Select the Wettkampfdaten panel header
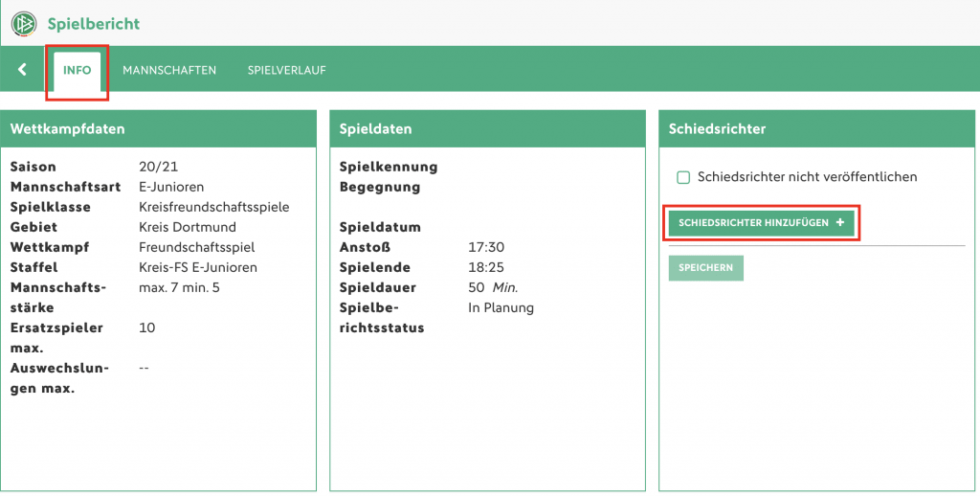This screenshot has width=980, height=497. pyautogui.click(x=158, y=128)
